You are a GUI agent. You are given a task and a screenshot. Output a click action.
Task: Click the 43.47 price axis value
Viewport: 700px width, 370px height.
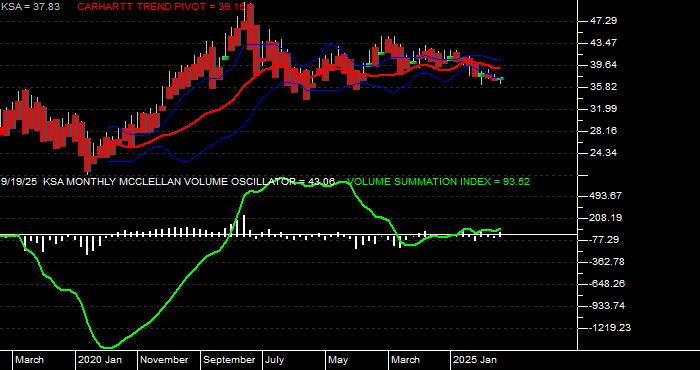coord(603,43)
